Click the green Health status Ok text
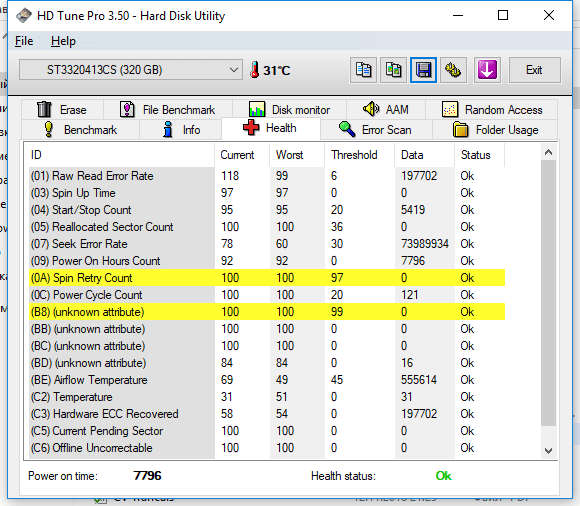The image size is (580, 506). pyautogui.click(x=444, y=476)
